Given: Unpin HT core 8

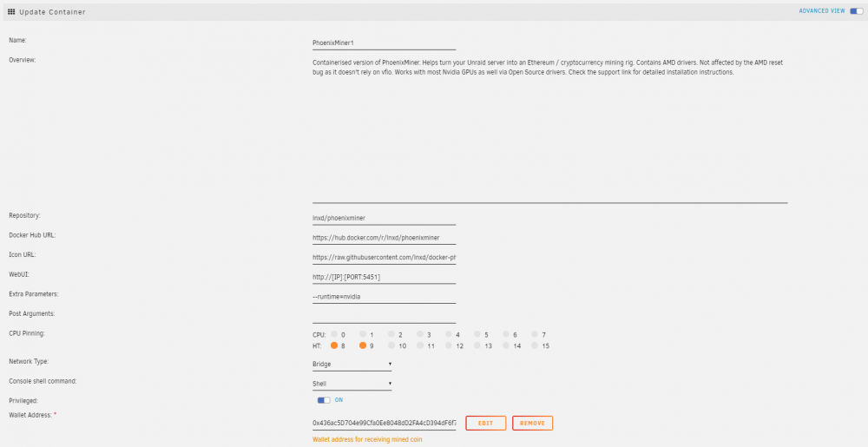Looking at the screenshot, I should (x=334, y=345).
